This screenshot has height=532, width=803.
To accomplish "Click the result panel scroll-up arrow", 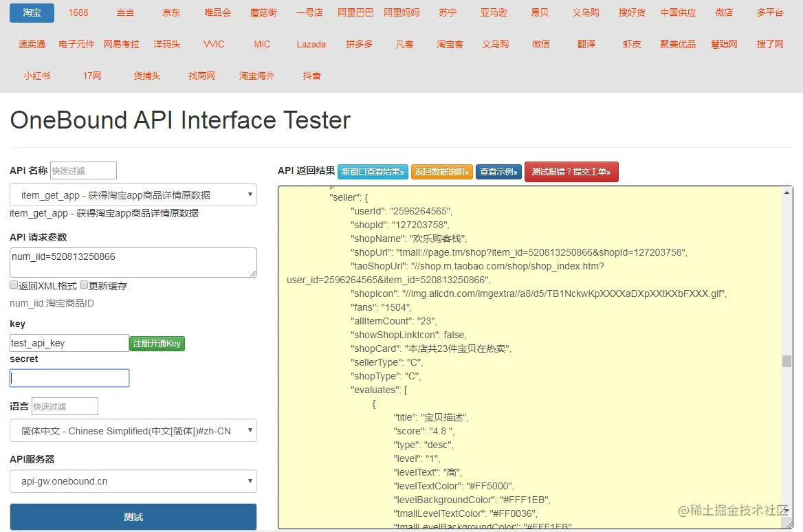I will click(786, 192).
